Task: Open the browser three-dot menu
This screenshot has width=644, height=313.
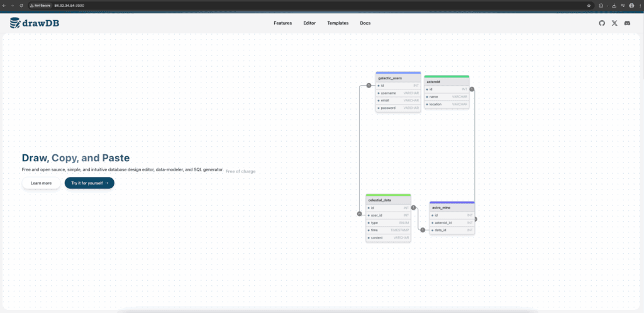Action: [640, 6]
